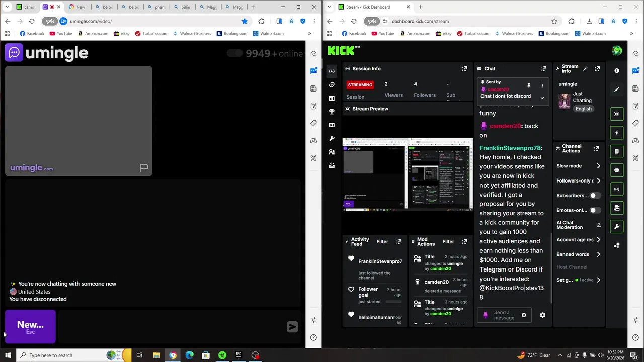Expand Banned words settings

point(579,254)
